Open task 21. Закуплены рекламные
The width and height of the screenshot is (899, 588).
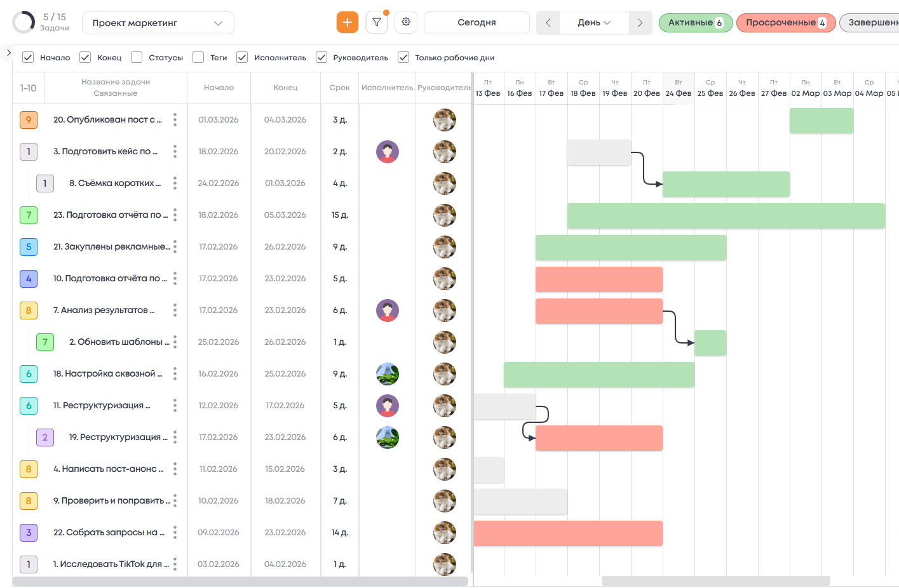(111, 247)
